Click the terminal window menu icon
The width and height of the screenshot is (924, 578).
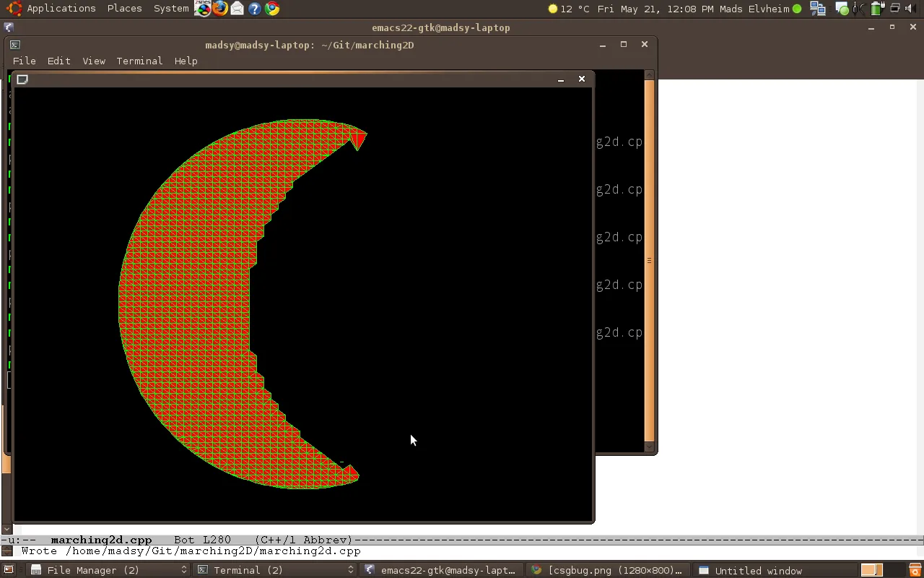point(14,45)
